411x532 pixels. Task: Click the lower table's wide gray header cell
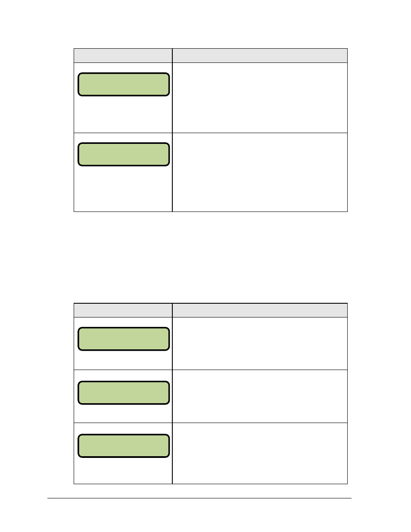click(x=260, y=310)
